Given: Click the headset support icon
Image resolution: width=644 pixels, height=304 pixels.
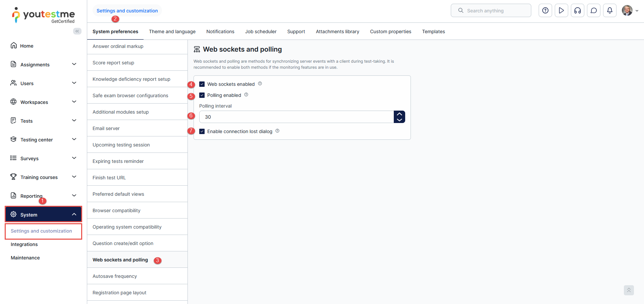Looking at the screenshot, I should [578, 11].
